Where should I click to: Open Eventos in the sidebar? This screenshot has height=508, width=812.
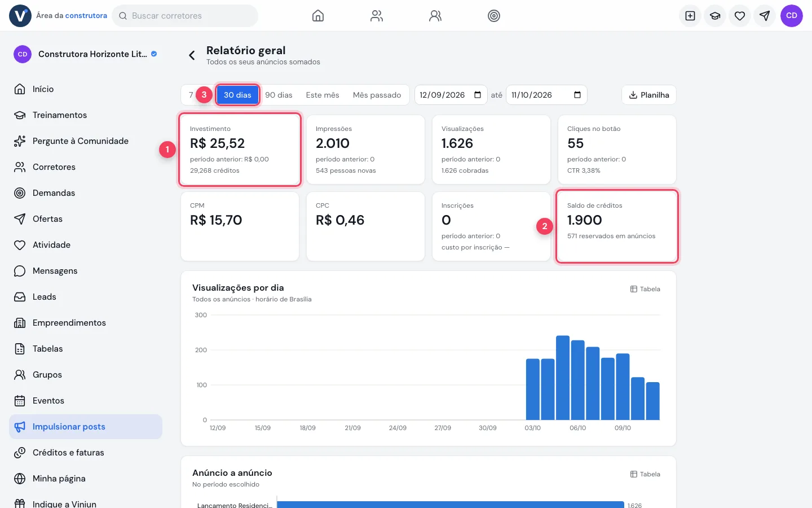pyautogui.click(x=86, y=401)
